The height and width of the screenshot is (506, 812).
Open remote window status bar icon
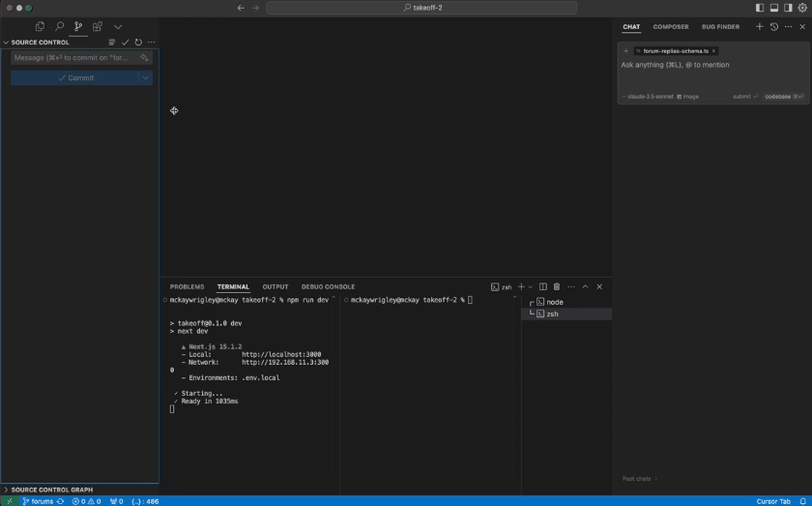coord(10,501)
